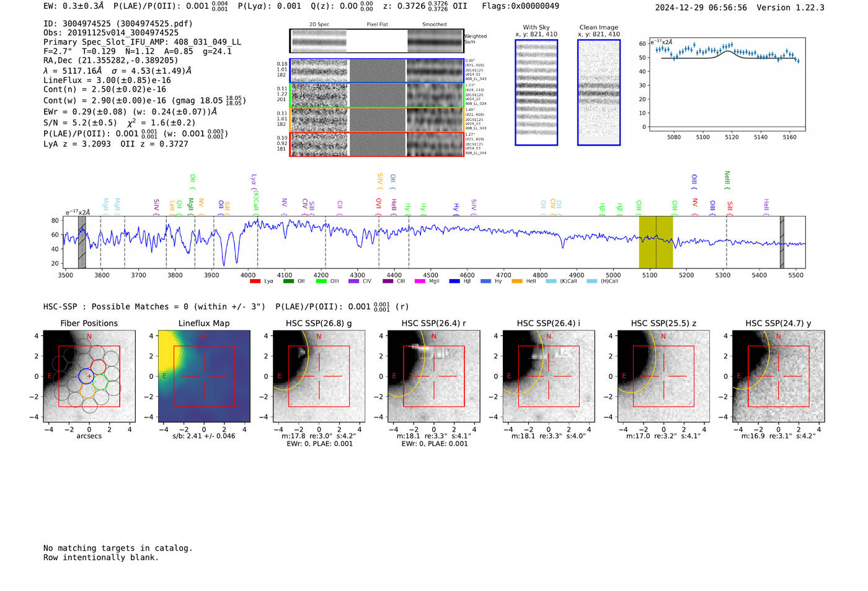868x591 pixels.
Task: Select the Primary Spec_Slot_IFU_AMP text
Action: (142, 42)
